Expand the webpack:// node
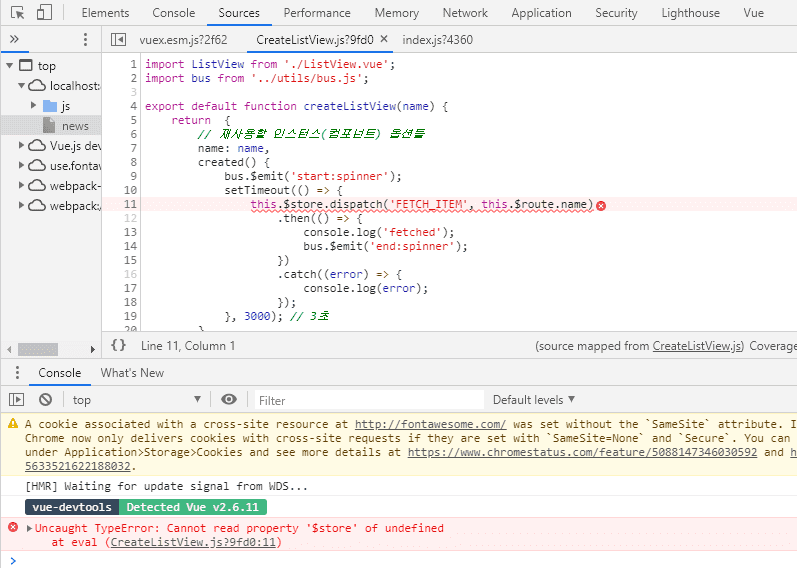This screenshot has height=568, width=797. tap(21, 205)
